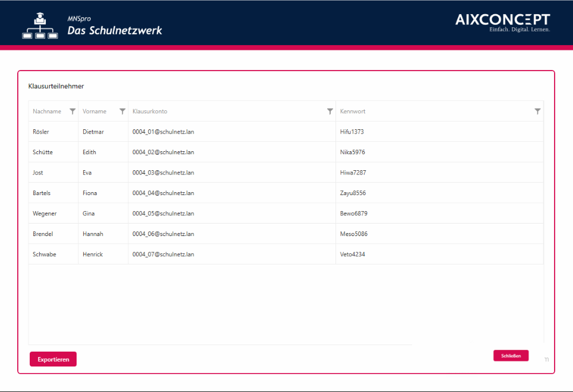Click the Das Schulnetzwerk header title

click(115, 31)
